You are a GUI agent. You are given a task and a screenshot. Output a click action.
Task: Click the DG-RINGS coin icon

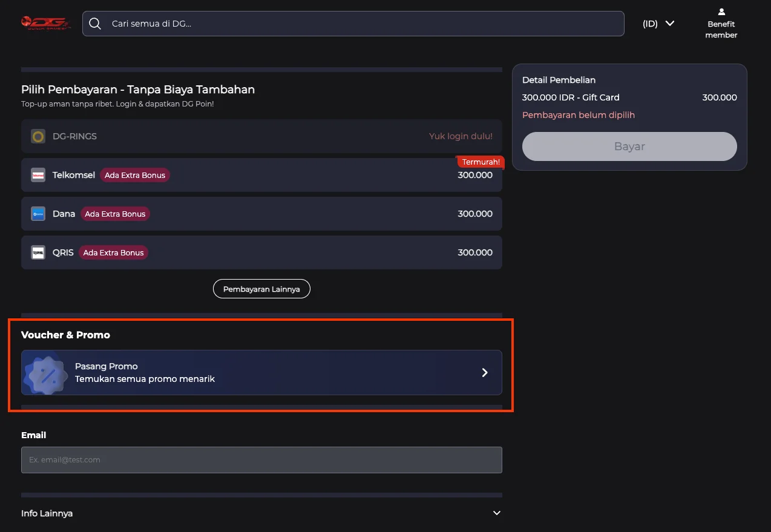click(x=38, y=136)
